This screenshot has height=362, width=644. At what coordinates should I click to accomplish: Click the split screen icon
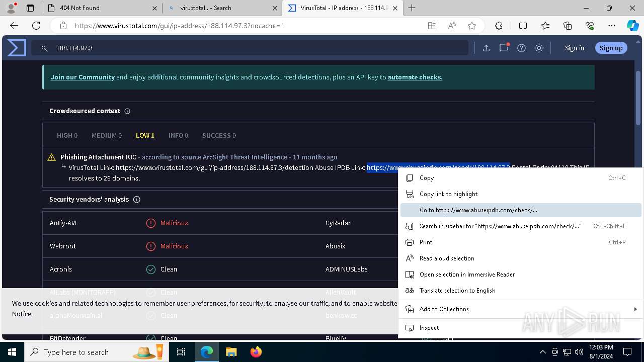tap(523, 26)
